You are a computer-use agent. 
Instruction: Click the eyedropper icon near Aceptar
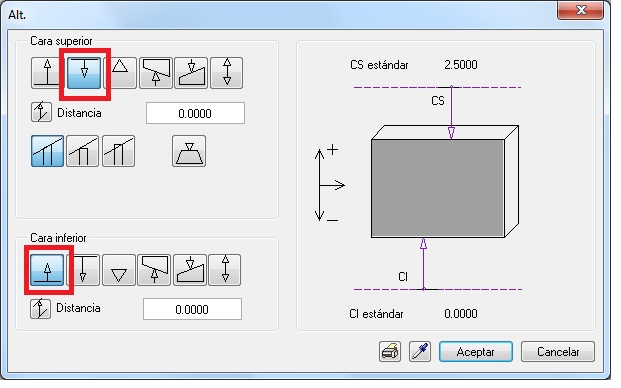[x=420, y=352]
